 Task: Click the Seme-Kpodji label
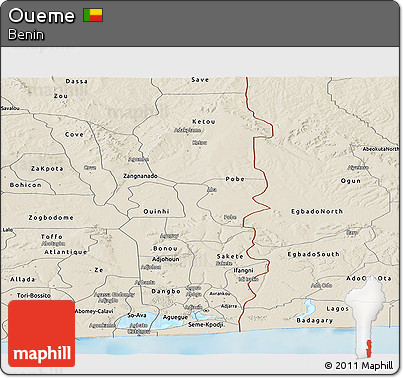click(206, 325)
